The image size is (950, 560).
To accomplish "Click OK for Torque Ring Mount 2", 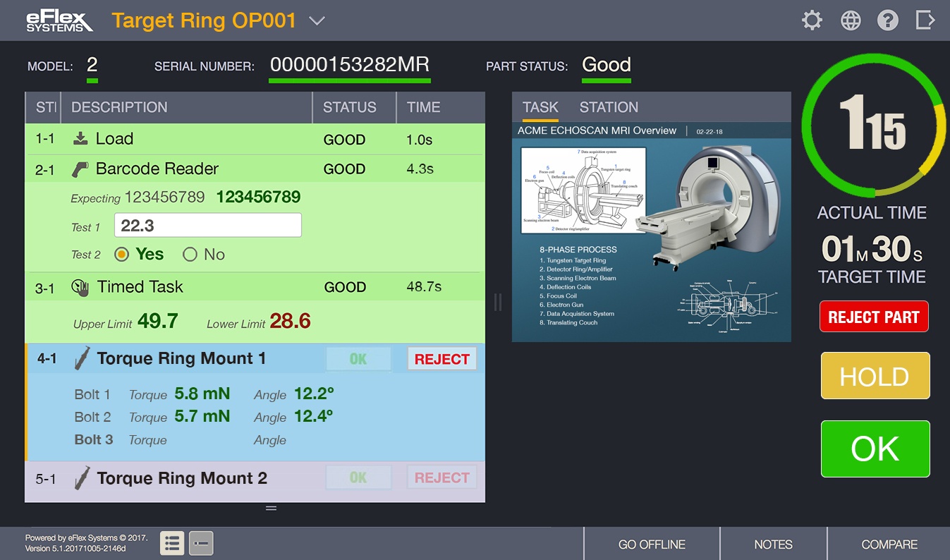I will (x=358, y=478).
